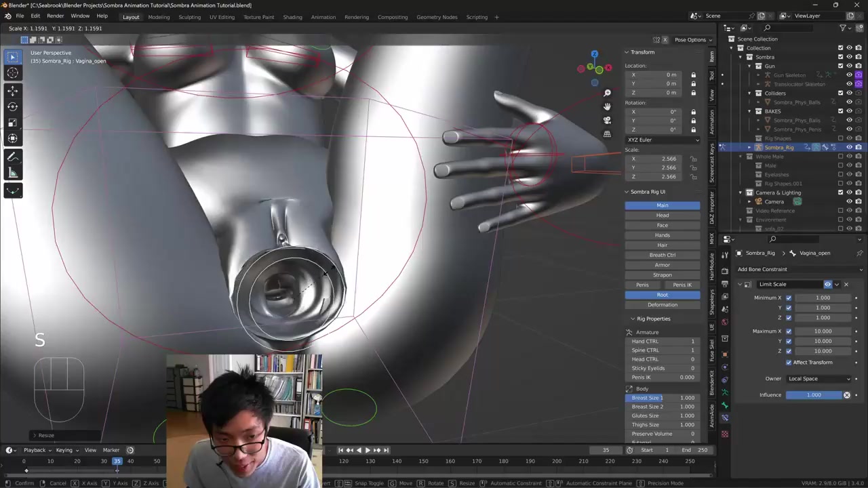Toggle Minimum X checkbox in Limit Scale
Image resolution: width=868 pixels, height=488 pixels.
[x=789, y=298]
